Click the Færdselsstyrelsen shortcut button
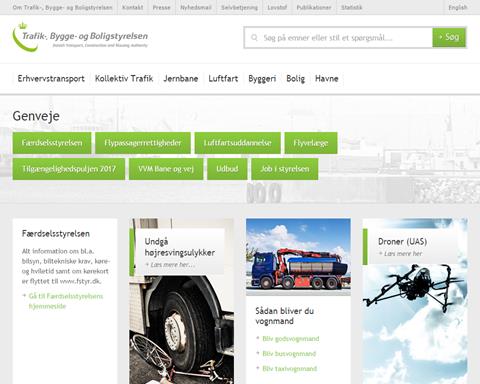This screenshot has height=384, width=480. coord(52,143)
